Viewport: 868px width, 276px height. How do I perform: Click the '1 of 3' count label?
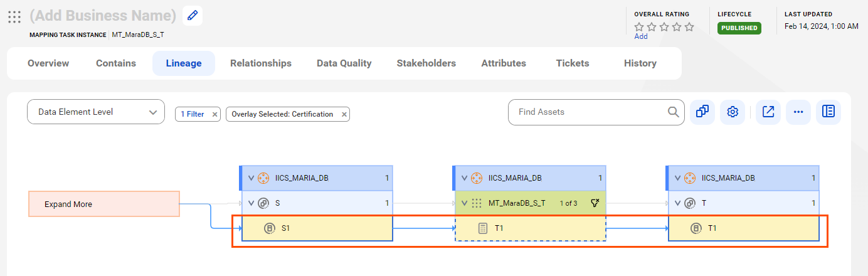(568, 203)
